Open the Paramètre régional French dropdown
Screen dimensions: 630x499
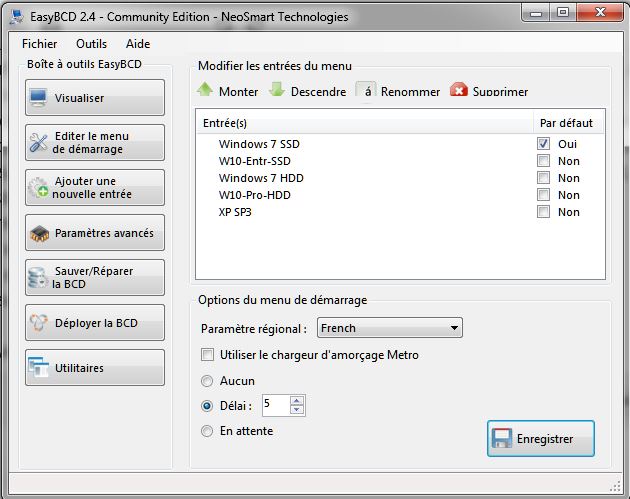(x=454, y=328)
